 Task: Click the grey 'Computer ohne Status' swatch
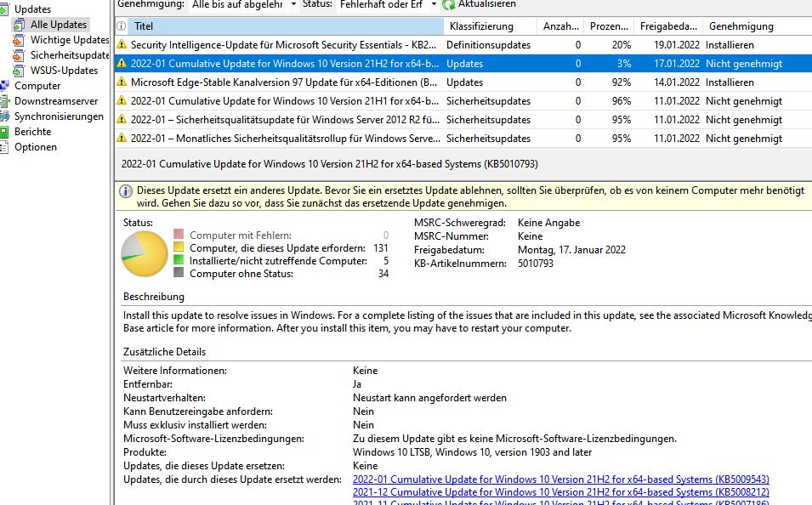click(x=179, y=272)
